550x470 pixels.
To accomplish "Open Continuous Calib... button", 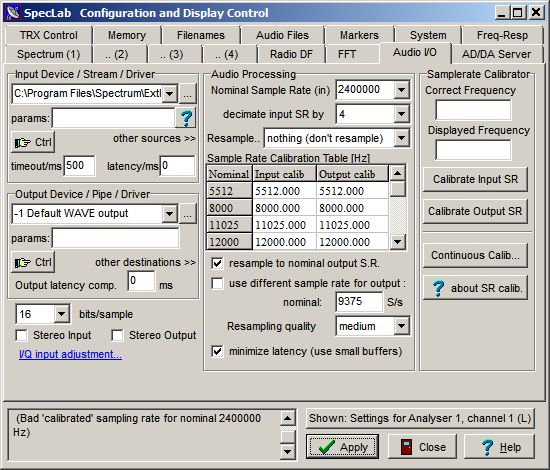I will 475,255.
